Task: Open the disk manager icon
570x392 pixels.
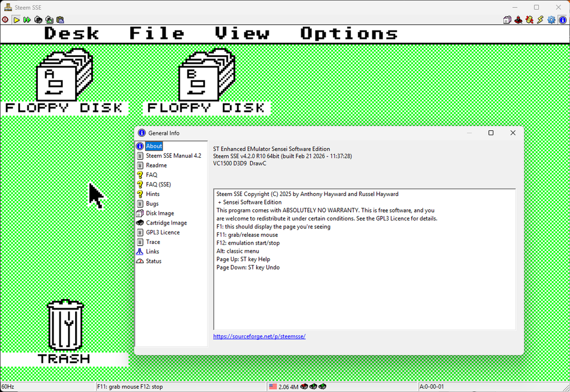Action: (x=507, y=20)
